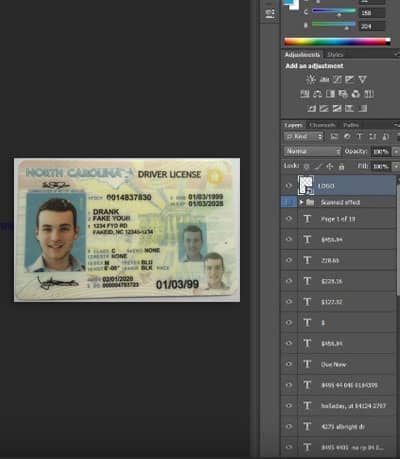
Task: Add a Brightness/Contrast adjustment
Action: click(x=311, y=79)
